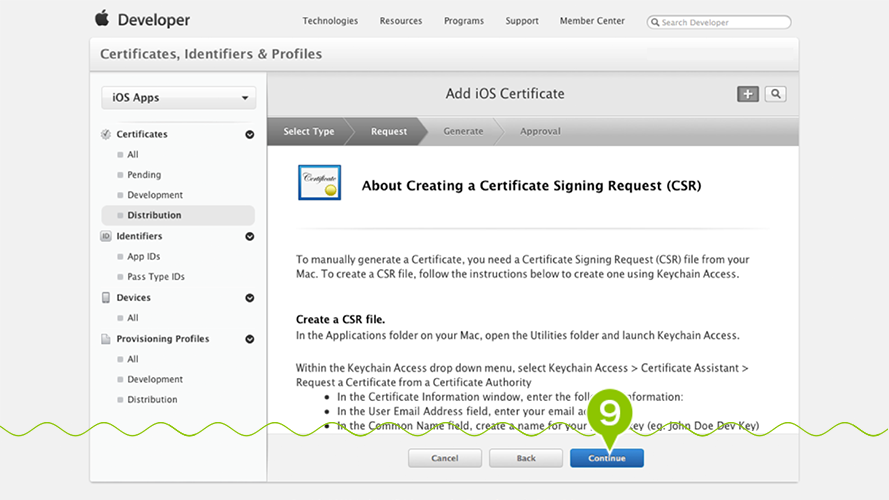Open the iOS Apps dropdown
Image resolution: width=889 pixels, height=500 pixels.
179,98
